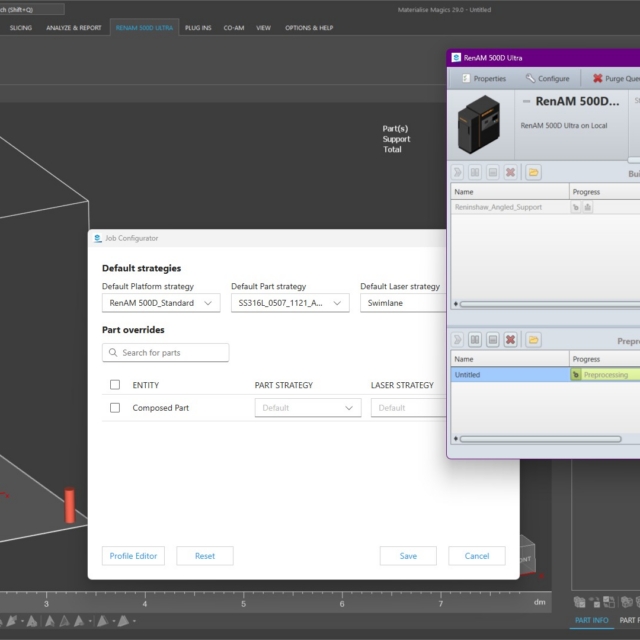Open the Default Platform strategy dropdown
Viewport: 640px width, 640px height.
point(161,303)
